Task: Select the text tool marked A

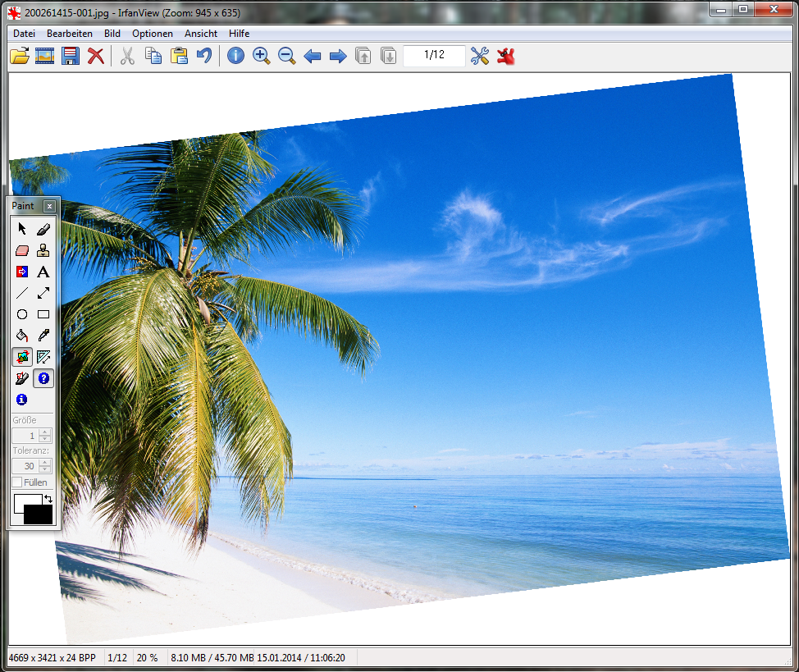Action: (43, 272)
